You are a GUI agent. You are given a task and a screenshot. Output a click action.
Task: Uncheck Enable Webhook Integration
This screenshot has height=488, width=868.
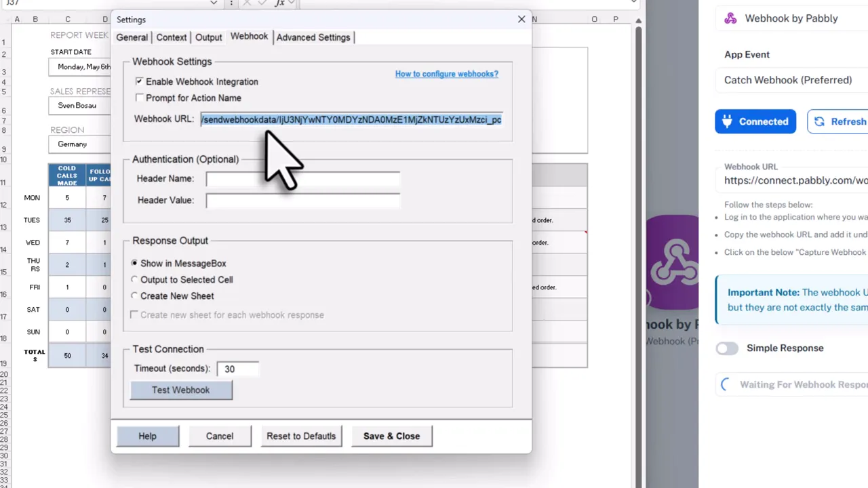pos(139,81)
